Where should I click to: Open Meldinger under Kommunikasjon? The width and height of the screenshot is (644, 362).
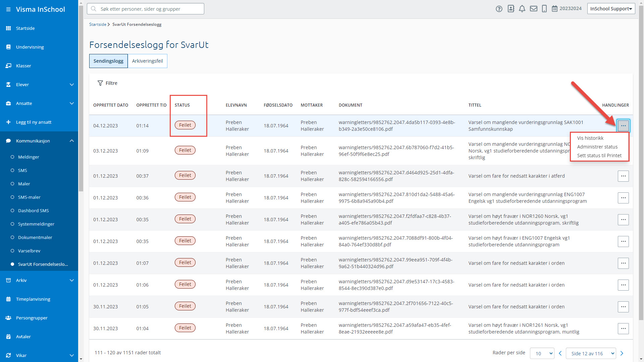29,157
